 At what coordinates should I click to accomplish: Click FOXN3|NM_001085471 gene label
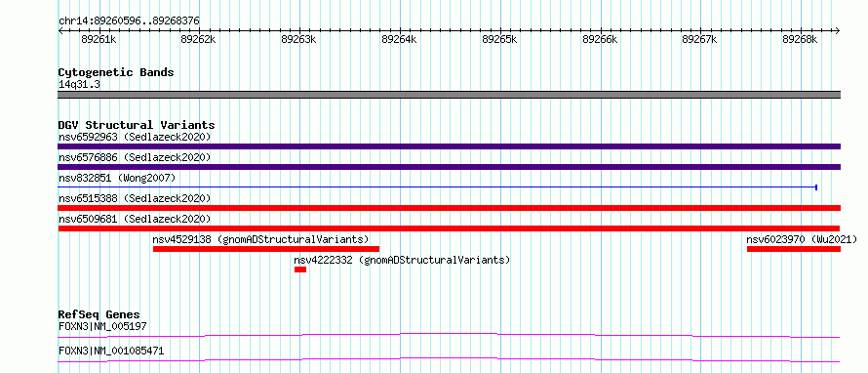pos(111,351)
